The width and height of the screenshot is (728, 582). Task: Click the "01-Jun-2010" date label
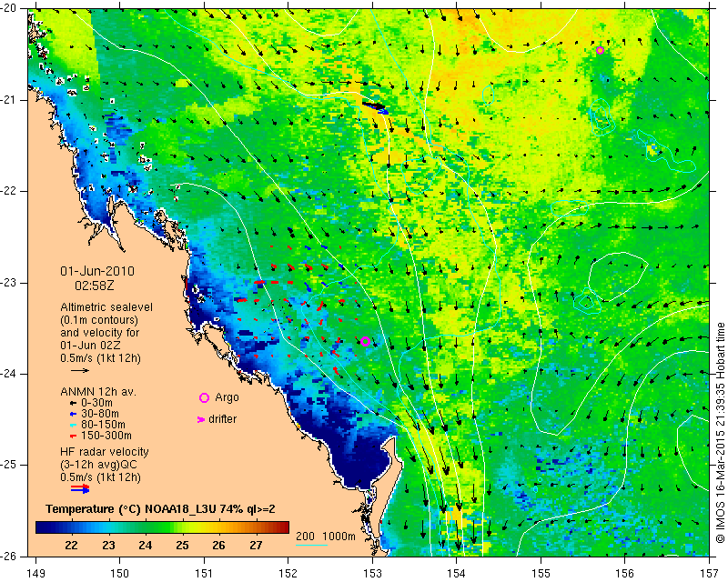(x=97, y=271)
